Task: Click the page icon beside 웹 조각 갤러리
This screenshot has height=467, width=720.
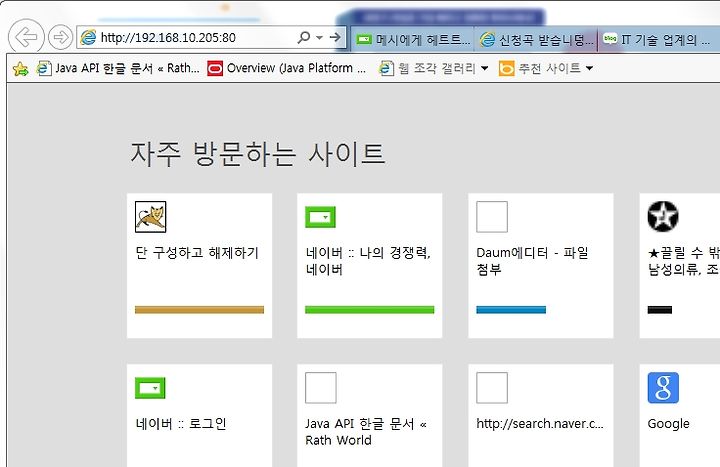Action: tap(386, 68)
